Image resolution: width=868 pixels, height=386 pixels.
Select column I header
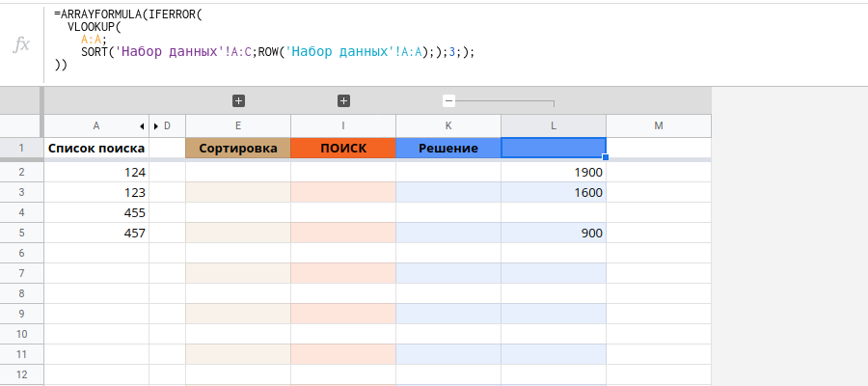[343, 126]
